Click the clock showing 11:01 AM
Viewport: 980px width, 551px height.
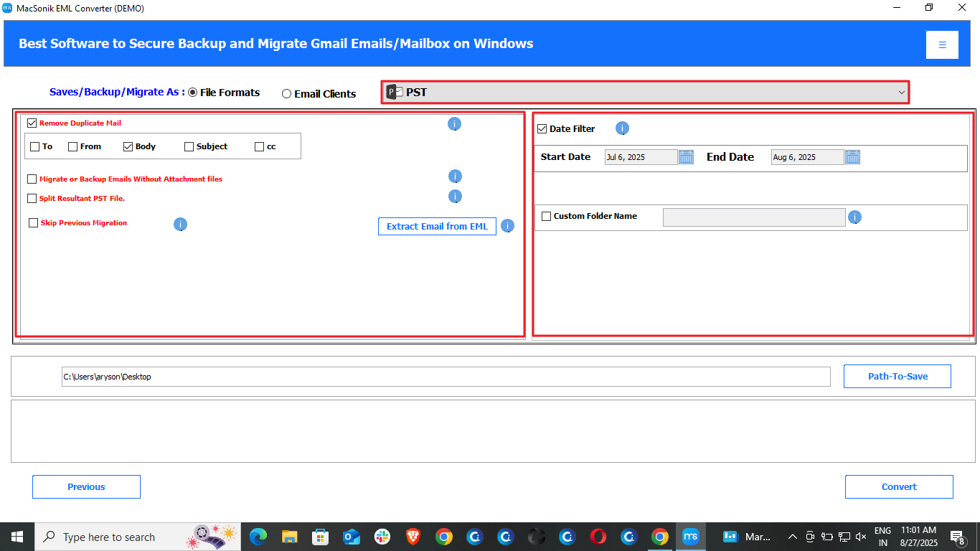[918, 537]
